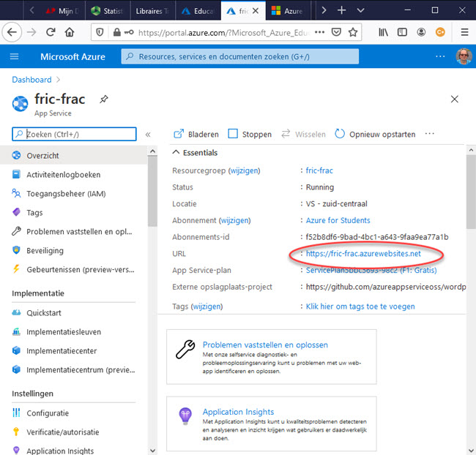Open the fric-frac.azurewebsites.net URL link
Screen dimensions: 476x455
click(363, 254)
